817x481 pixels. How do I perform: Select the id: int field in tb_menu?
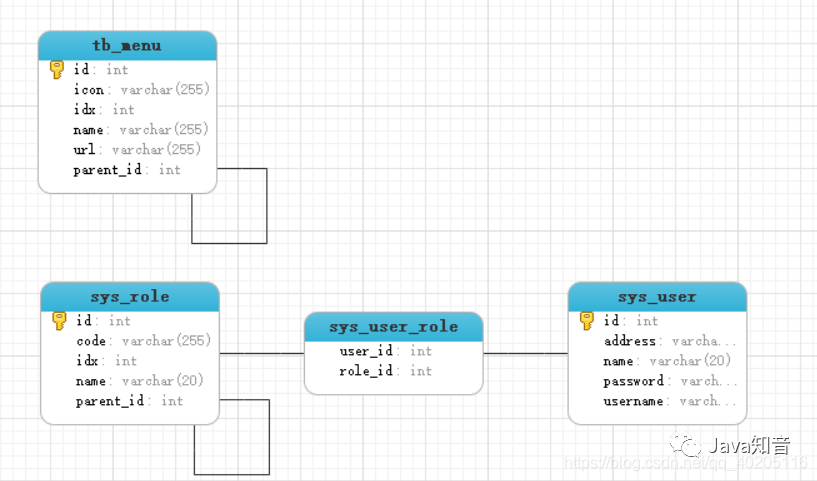[x=101, y=69]
